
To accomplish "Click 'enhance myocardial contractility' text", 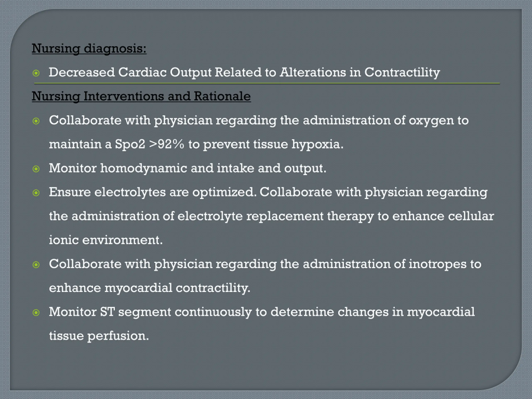I will pyautogui.click(x=150, y=288).
